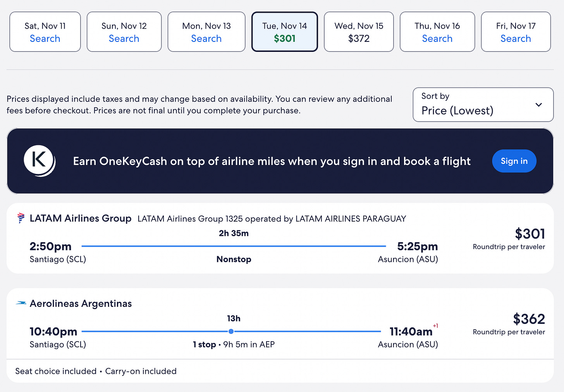Click the $362 roundtrip price on the Aerolineas flight
564x392 pixels.
click(529, 319)
